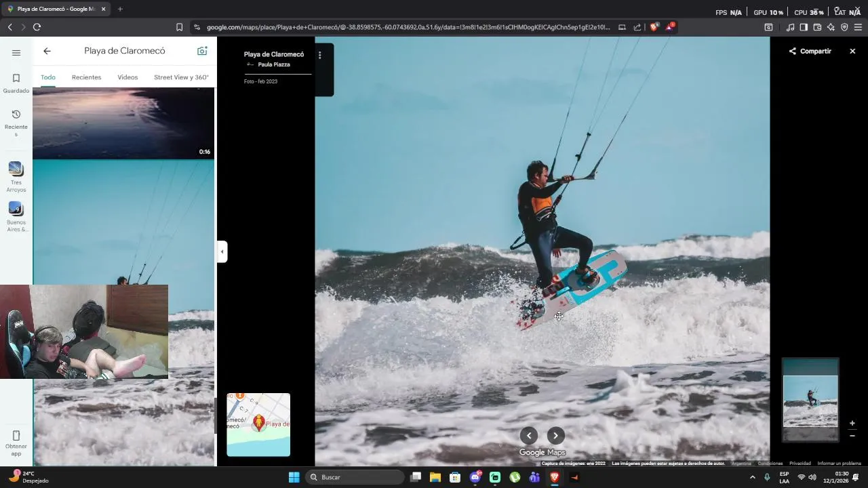
Task: Open the Windows Start menu
Action: [x=294, y=477]
